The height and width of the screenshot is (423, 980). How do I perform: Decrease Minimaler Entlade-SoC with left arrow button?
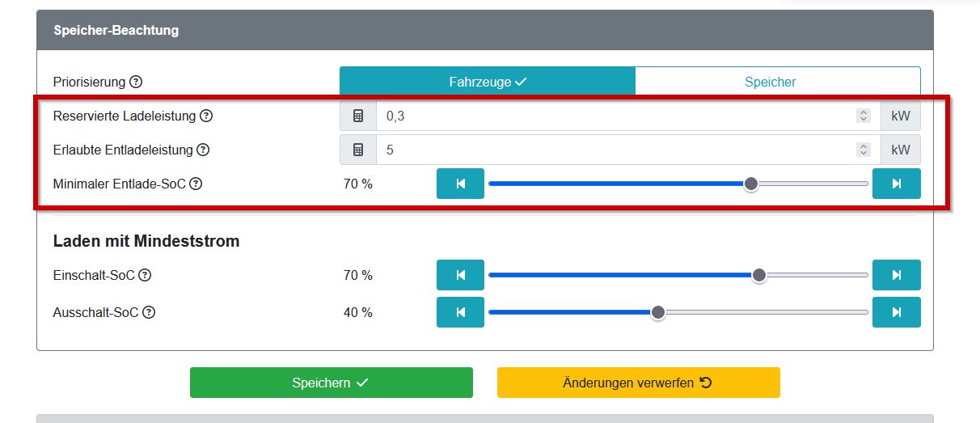coord(460,184)
